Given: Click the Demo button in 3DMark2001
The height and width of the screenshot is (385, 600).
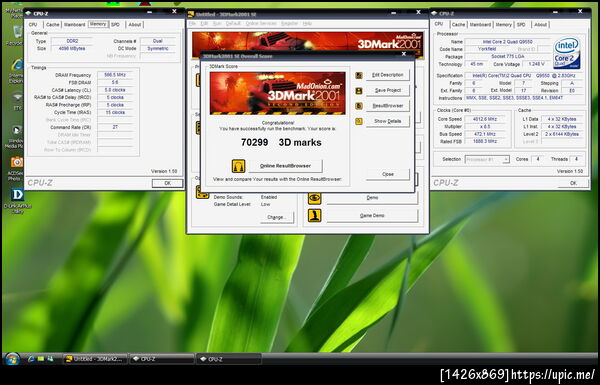Looking at the screenshot, I should 372,198.
